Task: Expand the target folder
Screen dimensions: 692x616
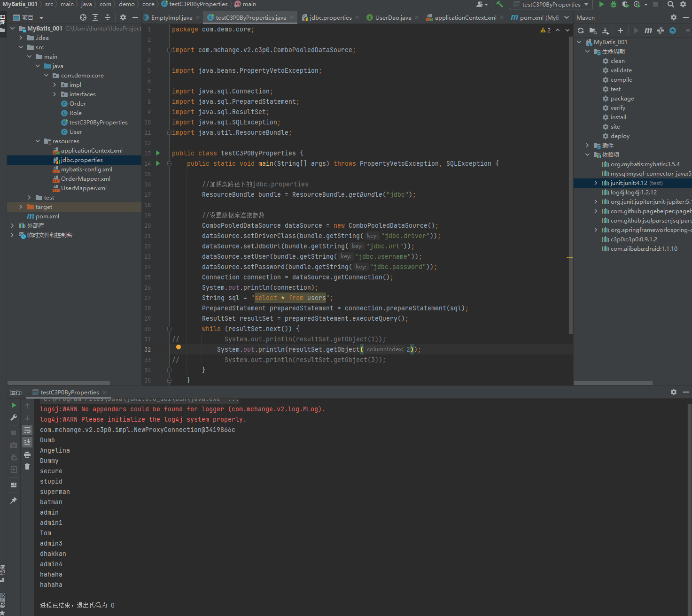Action: [x=21, y=207]
